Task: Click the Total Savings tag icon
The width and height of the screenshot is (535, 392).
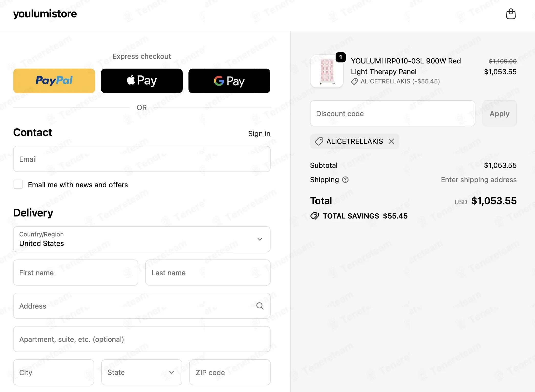Action: click(315, 216)
